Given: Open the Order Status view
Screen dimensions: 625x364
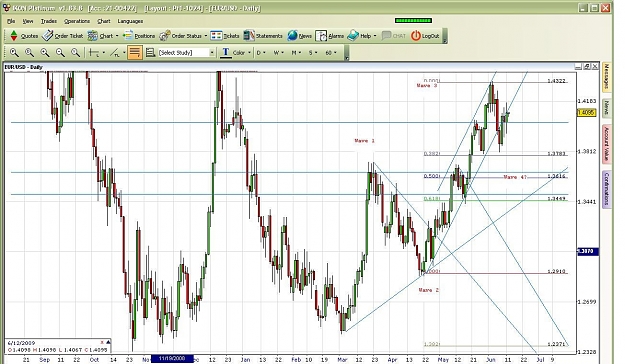Looking at the screenshot, I should click(x=181, y=36).
